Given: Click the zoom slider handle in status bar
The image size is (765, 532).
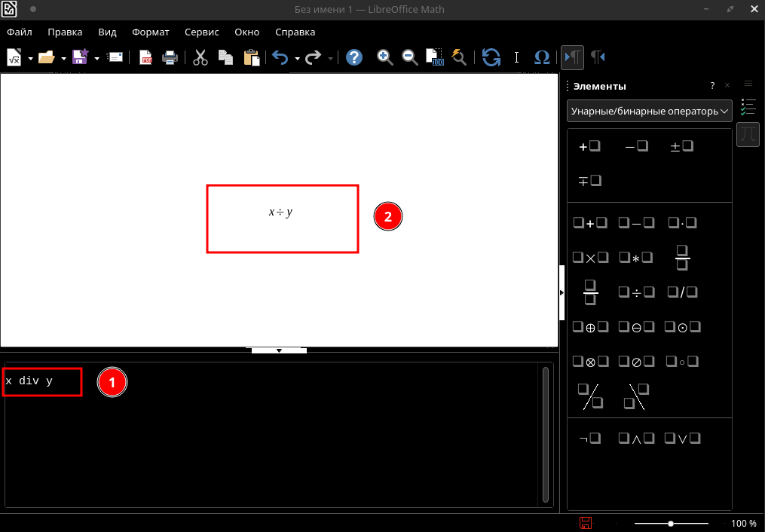Looking at the screenshot, I should pyautogui.click(x=671, y=523).
